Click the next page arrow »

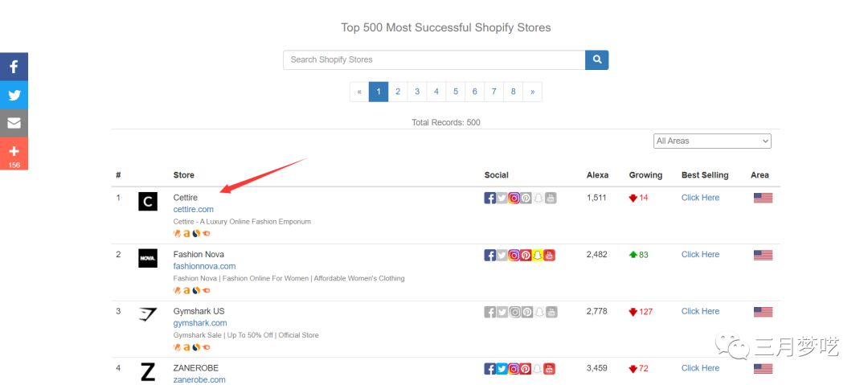tap(532, 92)
